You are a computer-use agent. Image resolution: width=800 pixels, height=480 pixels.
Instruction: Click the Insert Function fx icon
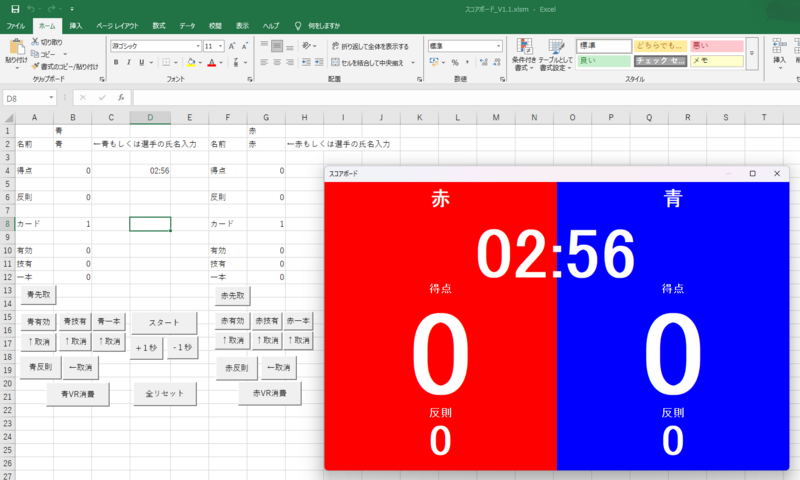click(x=121, y=98)
